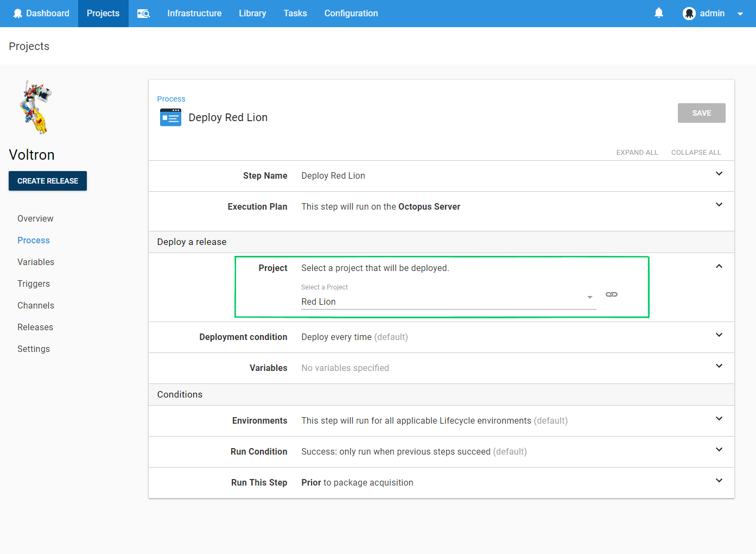Expand the Execution Plan section
Image resolution: width=756 pixels, height=554 pixels.
(x=719, y=205)
